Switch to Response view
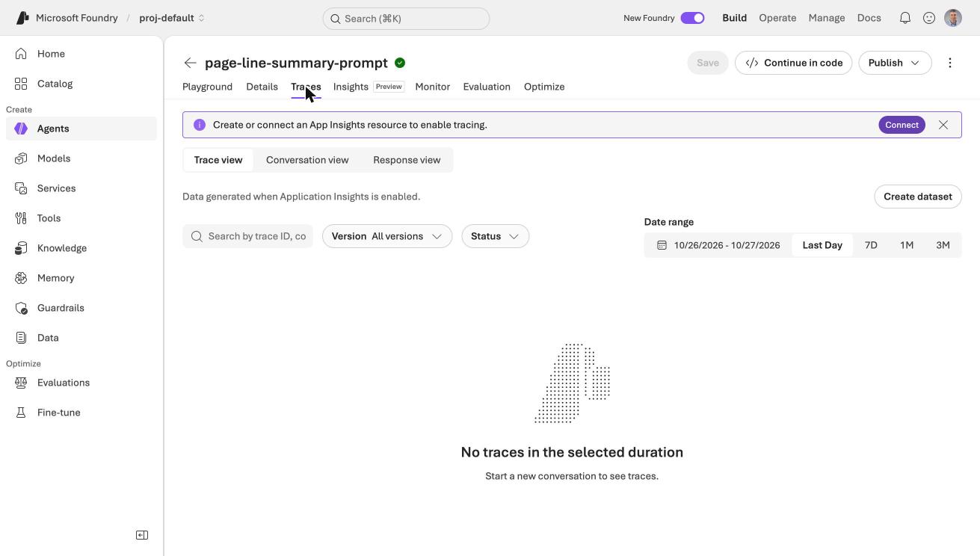 point(407,160)
